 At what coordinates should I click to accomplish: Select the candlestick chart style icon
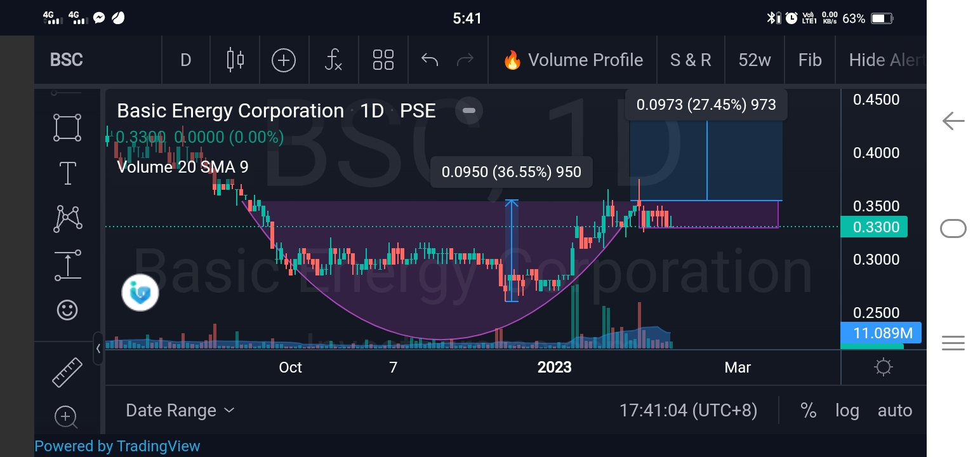pos(234,60)
